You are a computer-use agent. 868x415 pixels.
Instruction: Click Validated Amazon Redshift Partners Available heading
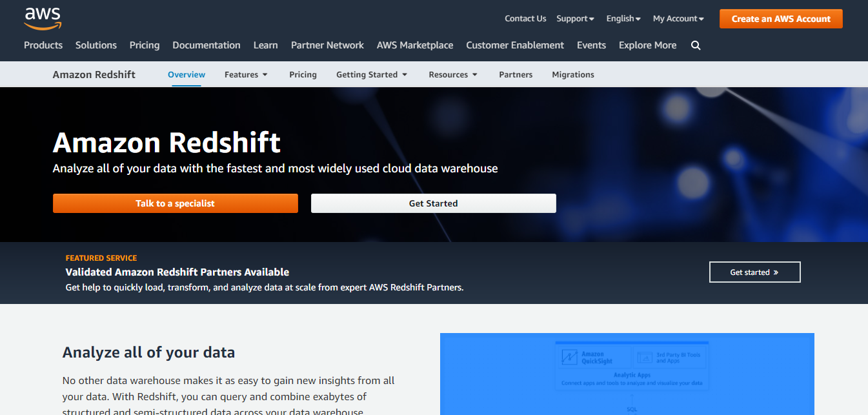177,272
